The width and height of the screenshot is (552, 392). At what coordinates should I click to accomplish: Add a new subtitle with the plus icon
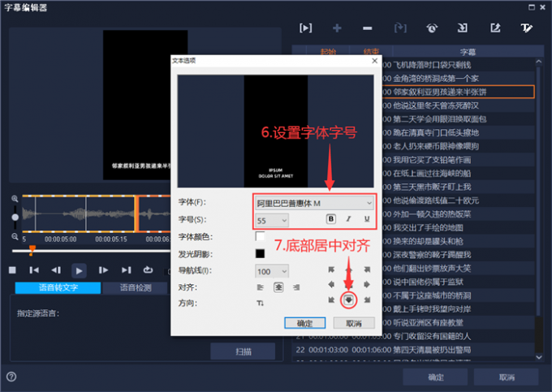337,28
